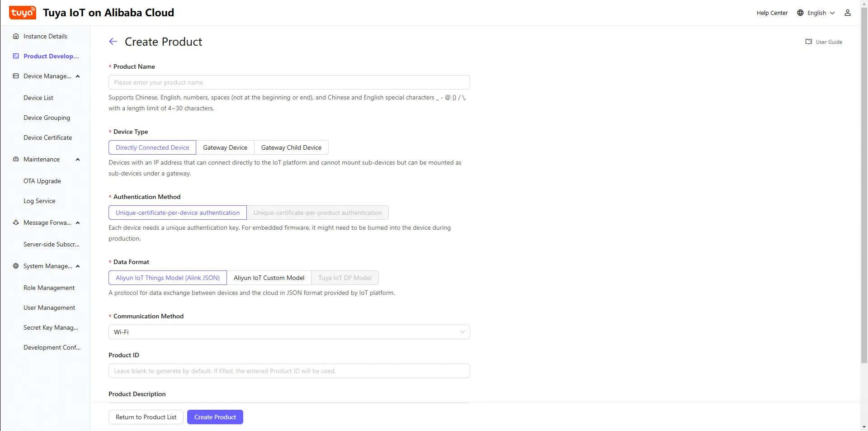Collapse the Maintenance section chevron
Viewport: 868px width, 431px height.
tap(78, 159)
